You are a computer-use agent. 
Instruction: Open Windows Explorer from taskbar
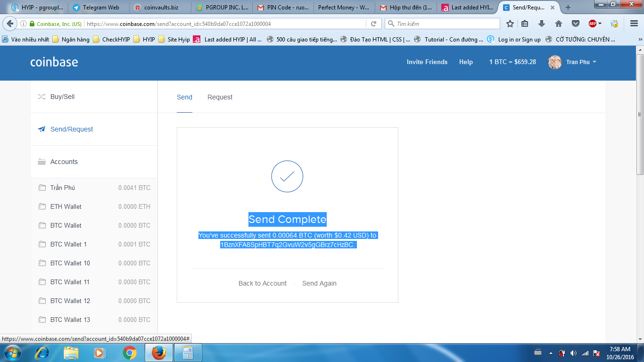click(x=71, y=353)
